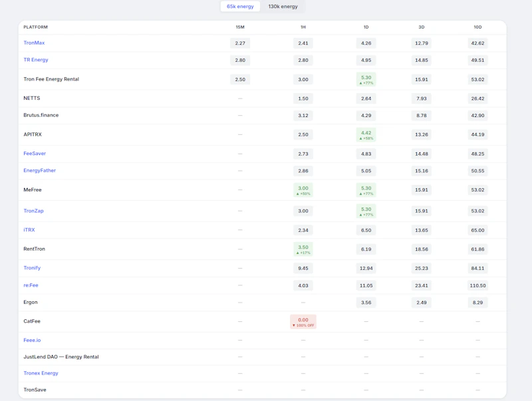The height and width of the screenshot is (401, 532).
Task: Click the Ergon platform name
Action: pyautogui.click(x=31, y=302)
